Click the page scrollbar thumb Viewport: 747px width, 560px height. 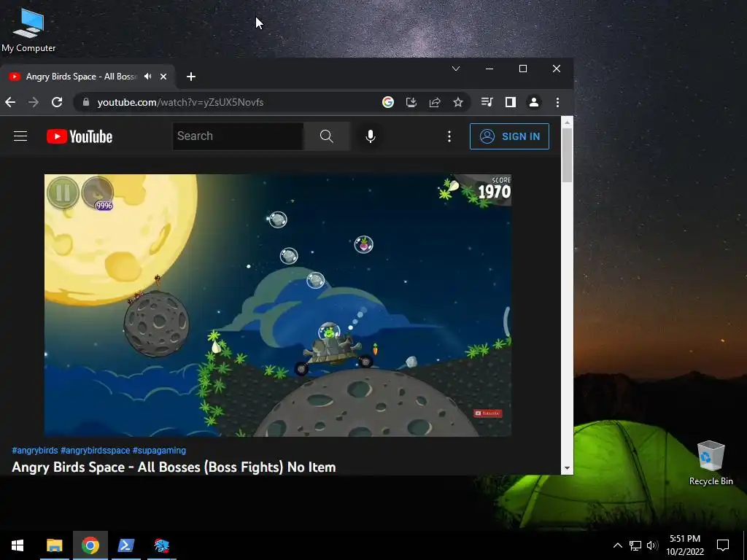(x=567, y=155)
